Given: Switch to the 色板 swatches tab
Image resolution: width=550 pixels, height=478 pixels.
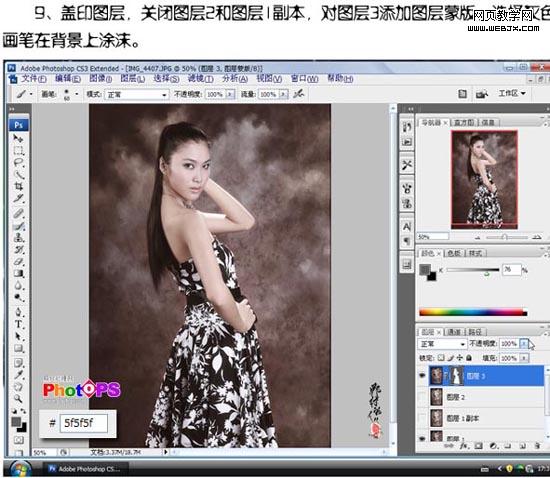Looking at the screenshot, I should click(454, 253).
